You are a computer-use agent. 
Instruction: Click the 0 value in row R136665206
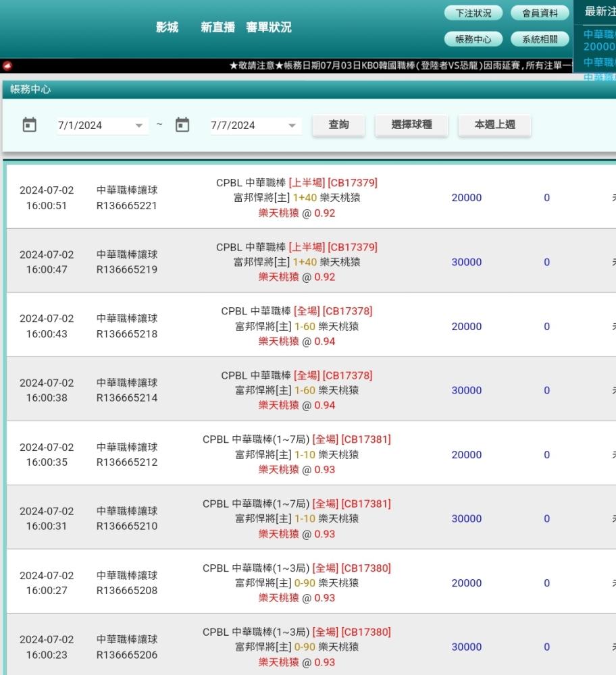click(546, 647)
